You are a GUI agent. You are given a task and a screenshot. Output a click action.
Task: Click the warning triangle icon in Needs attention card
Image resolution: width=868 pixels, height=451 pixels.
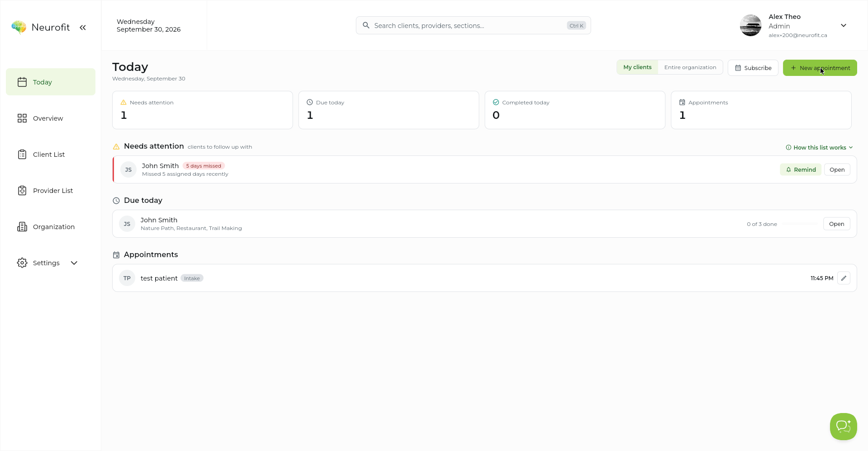[123, 103]
